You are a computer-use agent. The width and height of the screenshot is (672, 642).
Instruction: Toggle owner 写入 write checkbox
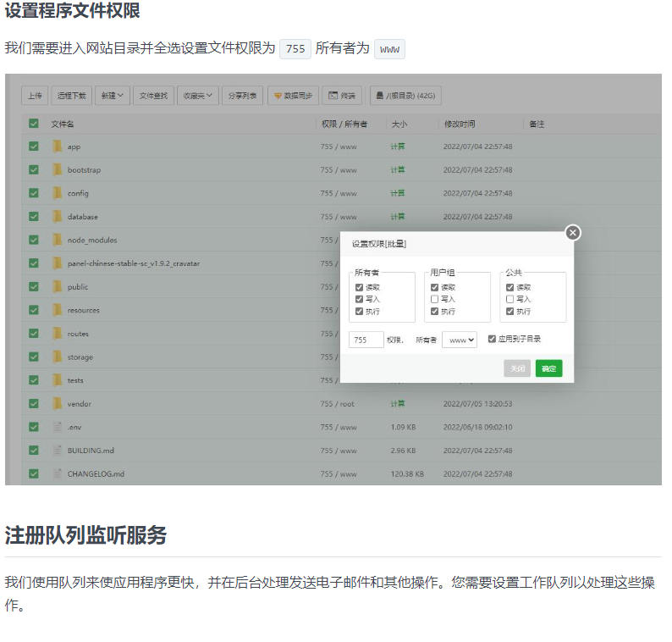[x=359, y=299]
